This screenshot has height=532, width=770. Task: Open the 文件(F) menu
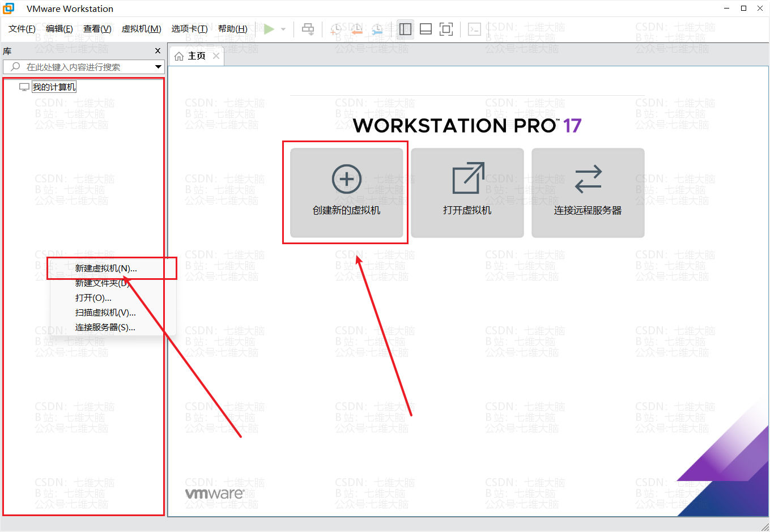coord(22,29)
